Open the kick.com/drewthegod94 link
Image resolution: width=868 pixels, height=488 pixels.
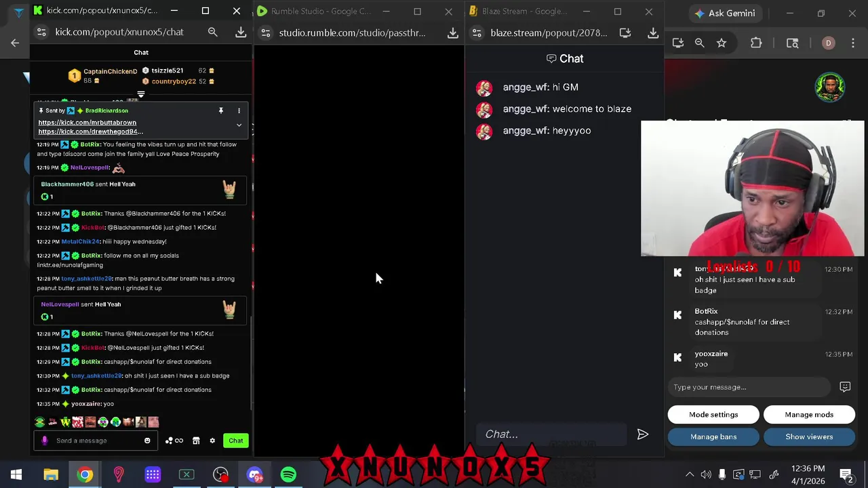pyautogui.click(x=91, y=131)
